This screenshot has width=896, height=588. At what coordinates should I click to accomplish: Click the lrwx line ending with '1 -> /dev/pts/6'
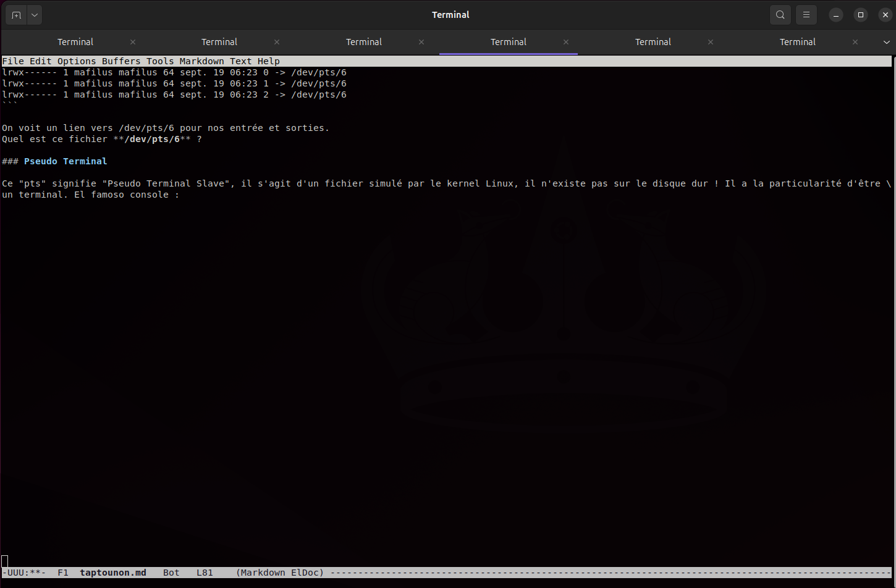point(174,83)
